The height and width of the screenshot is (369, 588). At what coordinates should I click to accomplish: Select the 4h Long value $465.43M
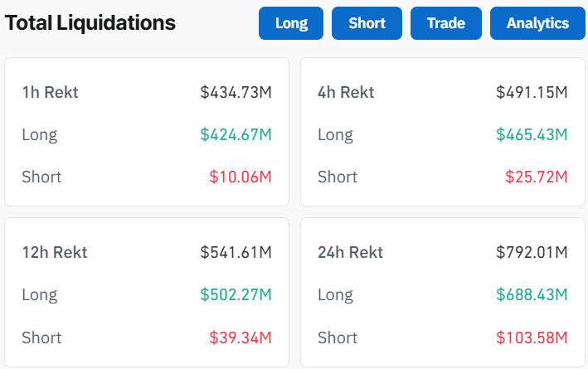pos(532,134)
